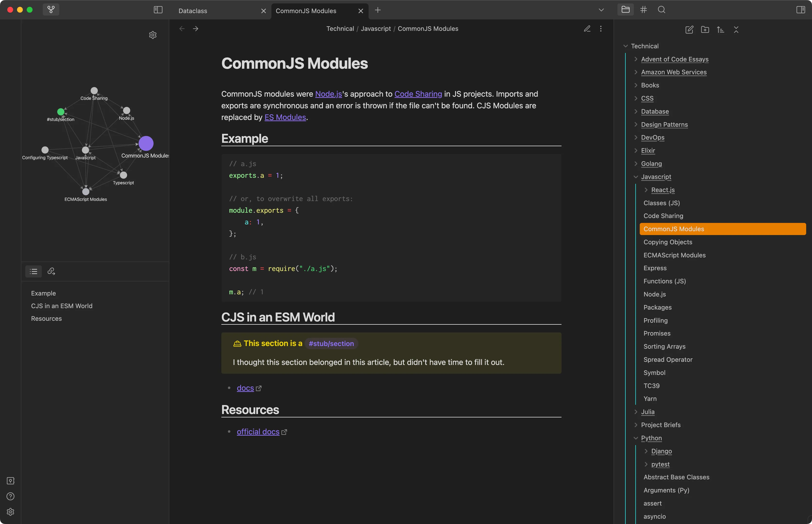Click the new note icon in file explorer
812x524 pixels.
pyautogui.click(x=689, y=30)
